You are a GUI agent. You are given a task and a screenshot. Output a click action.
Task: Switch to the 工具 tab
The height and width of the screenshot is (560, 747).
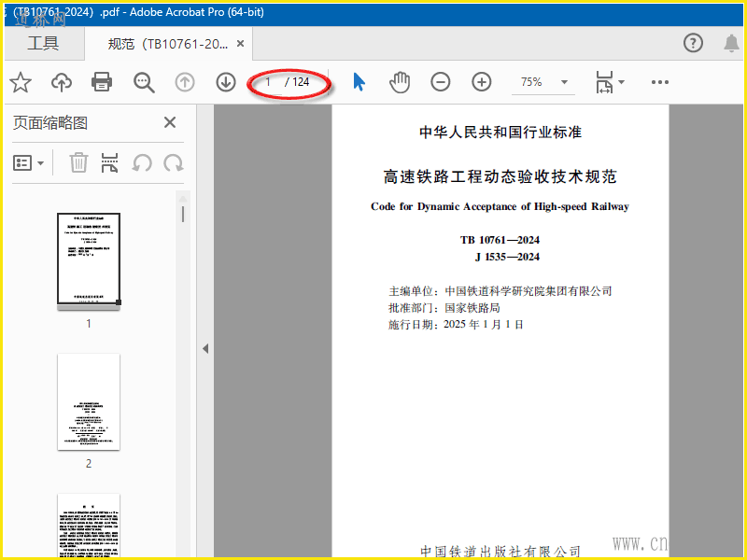point(43,43)
